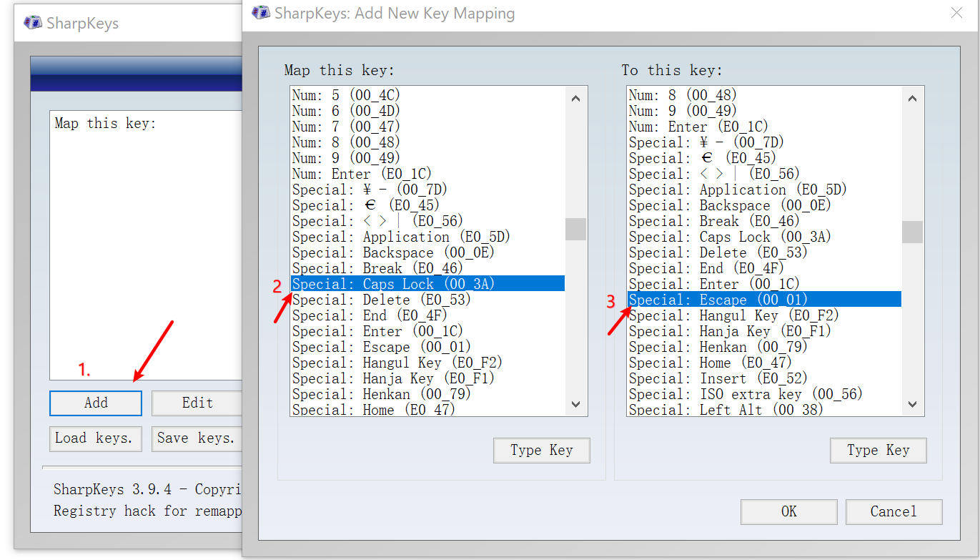
Task: Select Special: Caps Lock in Map list
Action: (x=427, y=284)
